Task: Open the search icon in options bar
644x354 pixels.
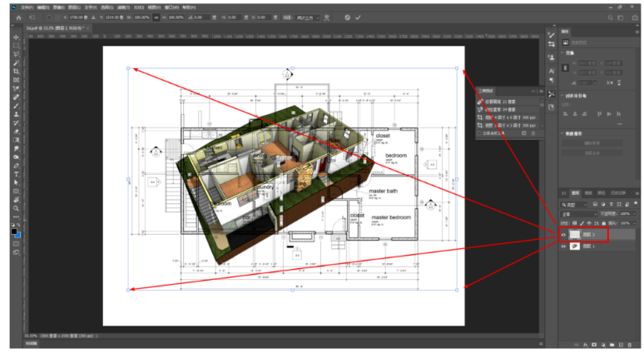Action: point(611,17)
